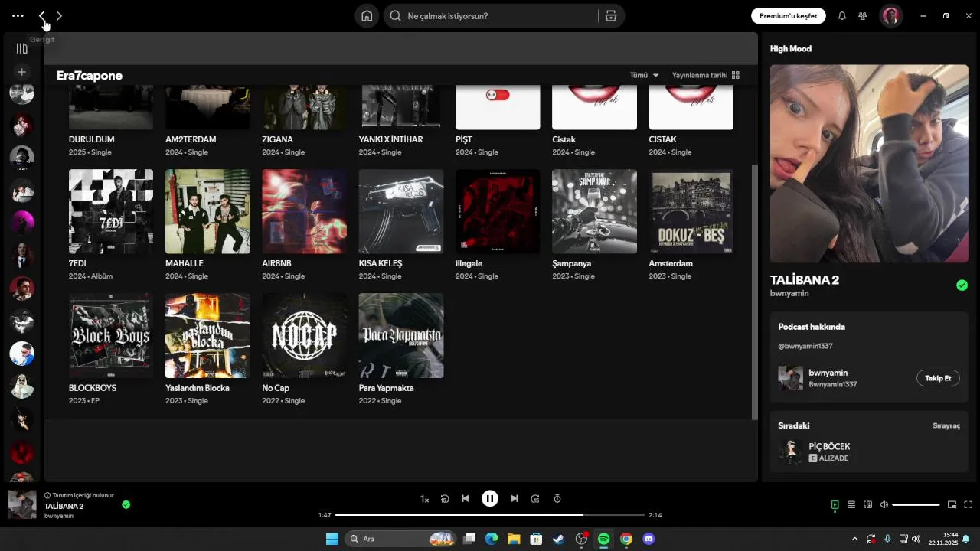The height and width of the screenshot is (551, 980).
Task: Open Steam from the taskbar
Action: click(x=558, y=539)
